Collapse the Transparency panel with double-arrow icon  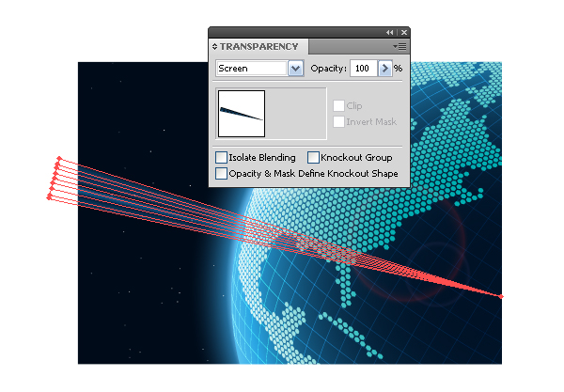pyautogui.click(x=390, y=32)
